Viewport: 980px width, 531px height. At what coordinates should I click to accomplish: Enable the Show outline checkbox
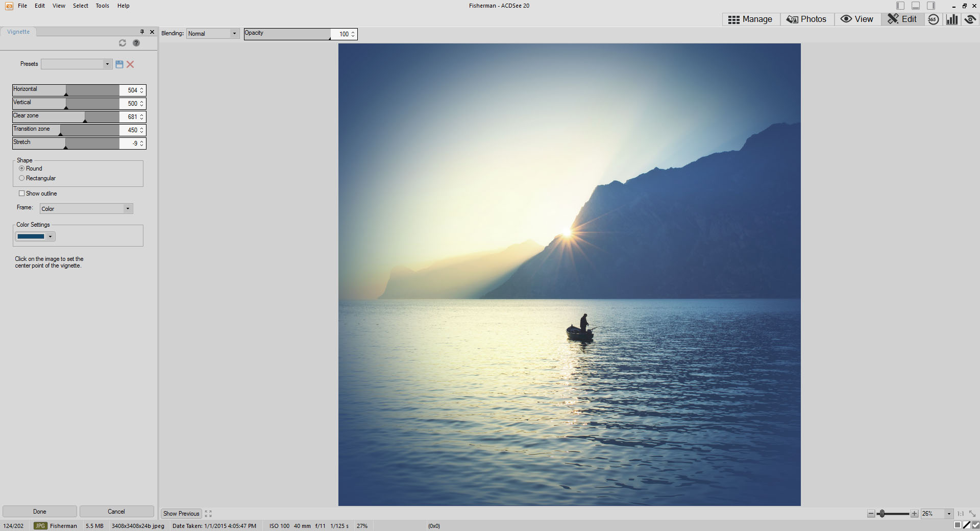[22, 194]
